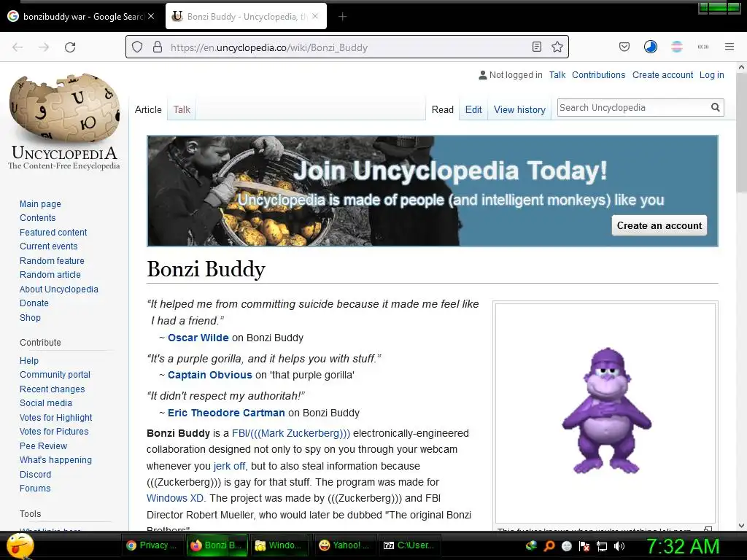The image size is (747, 560).
Task: Click the Save to Pocket icon
Action: click(624, 47)
